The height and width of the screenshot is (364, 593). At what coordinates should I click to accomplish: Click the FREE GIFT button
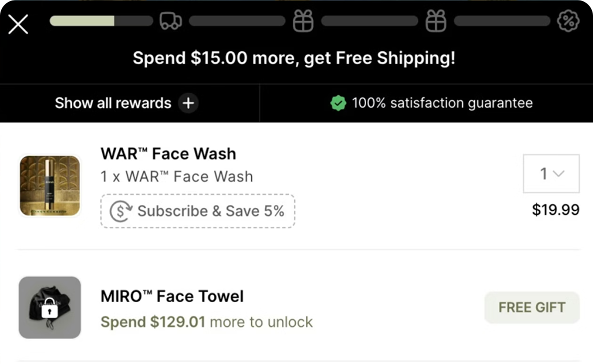pyautogui.click(x=532, y=307)
